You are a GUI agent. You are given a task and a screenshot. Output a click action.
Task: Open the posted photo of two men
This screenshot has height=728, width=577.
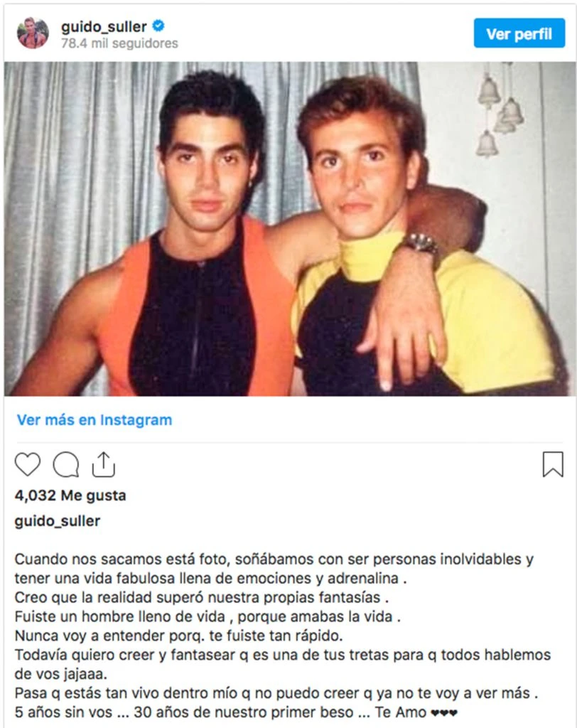290,229
